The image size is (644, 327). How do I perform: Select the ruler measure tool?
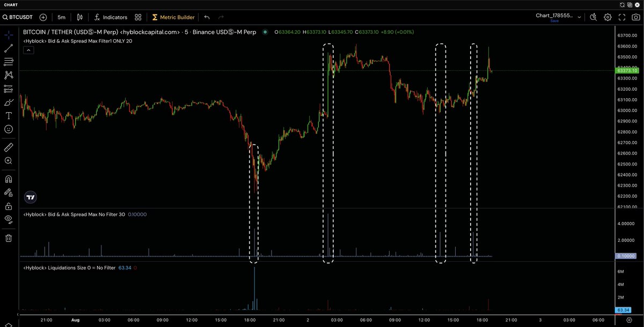click(x=9, y=147)
